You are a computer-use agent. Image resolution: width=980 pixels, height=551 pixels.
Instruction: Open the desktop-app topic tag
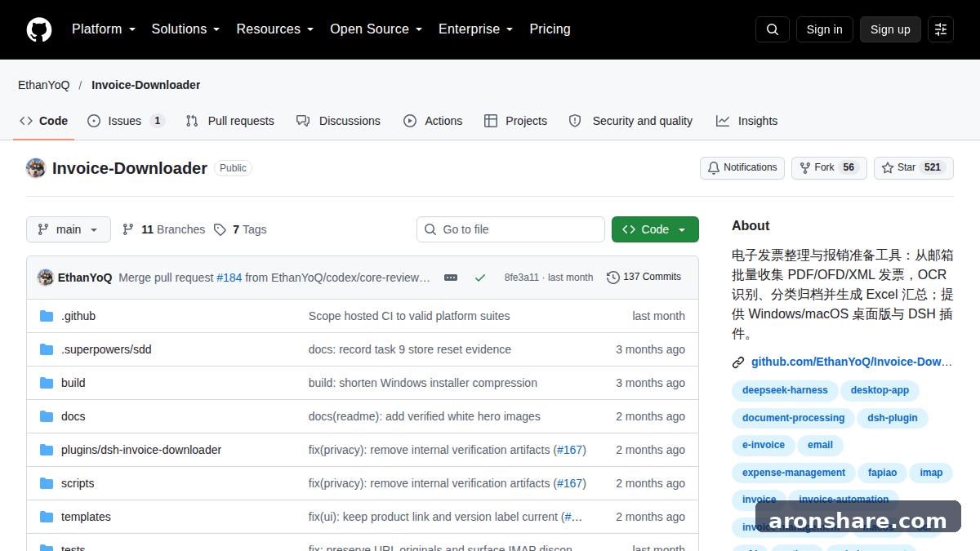click(x=880, y=390)
